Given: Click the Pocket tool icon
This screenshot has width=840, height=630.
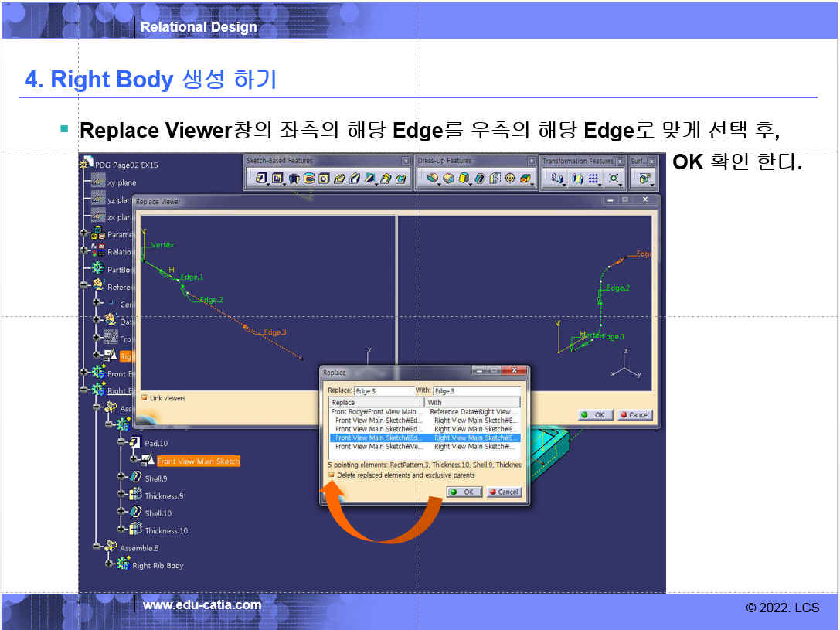Looking at the screenshot, I should tap(277, 179).
